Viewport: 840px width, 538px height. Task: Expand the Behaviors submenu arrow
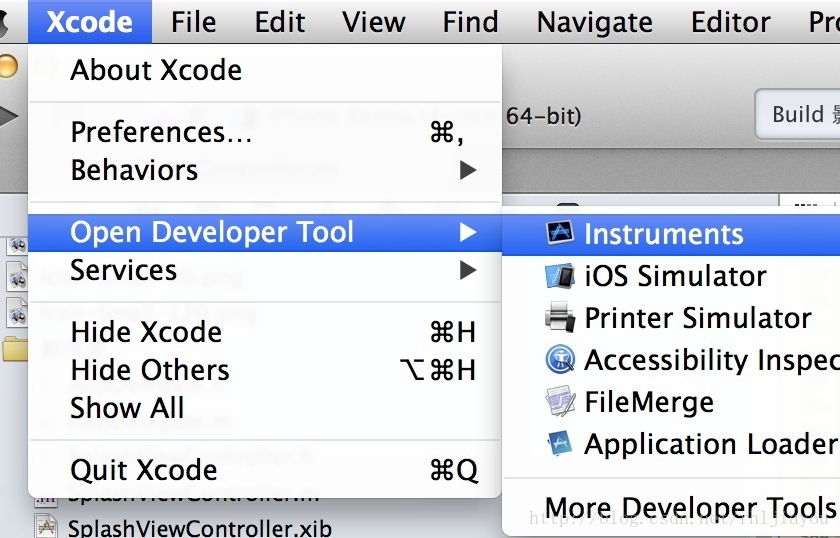tap(467, 171)
